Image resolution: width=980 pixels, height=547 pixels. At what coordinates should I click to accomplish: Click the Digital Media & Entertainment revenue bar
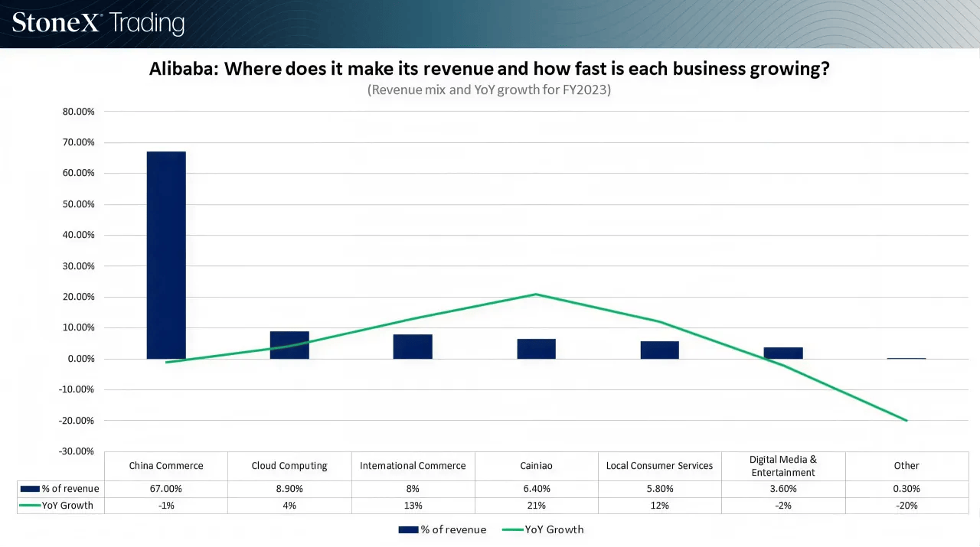(x=783, y=353)
